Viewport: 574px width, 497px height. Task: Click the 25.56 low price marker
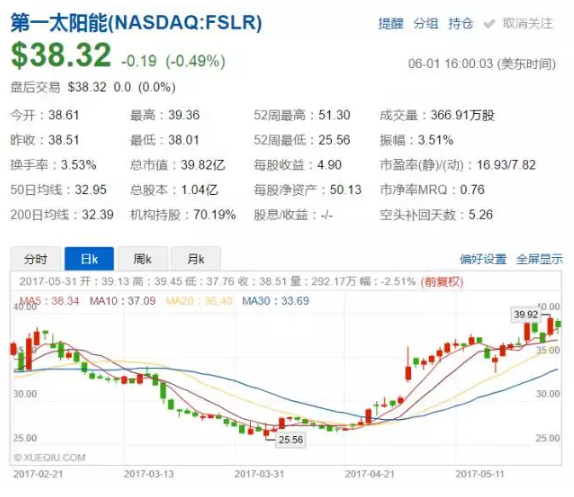[x=291, y=440]
